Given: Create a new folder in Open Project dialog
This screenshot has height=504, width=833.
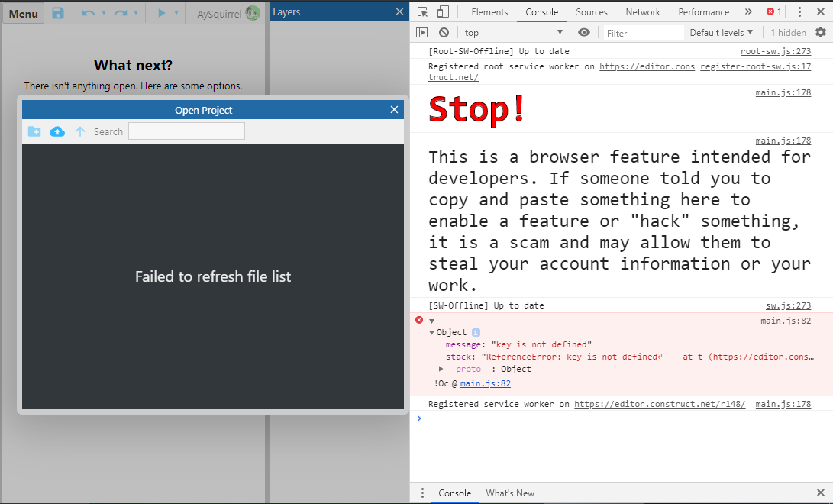Looking at the screenshot, I should pyautogui.click(x=34, y=131).
